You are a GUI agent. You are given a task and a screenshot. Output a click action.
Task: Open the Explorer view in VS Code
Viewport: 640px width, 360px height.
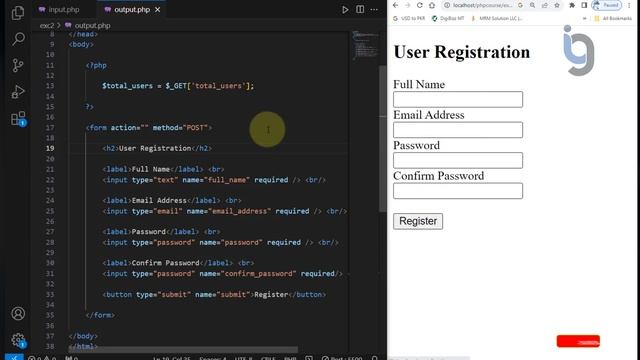point(18,13)
